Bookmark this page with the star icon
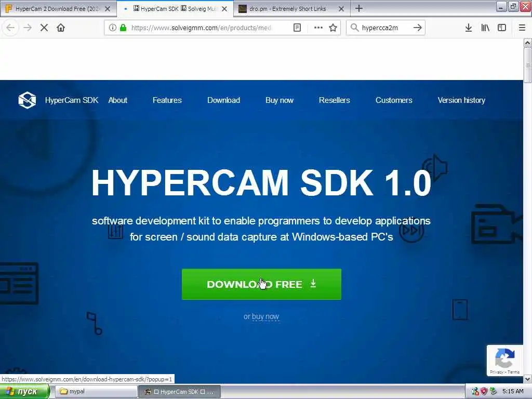 point(333,28)
